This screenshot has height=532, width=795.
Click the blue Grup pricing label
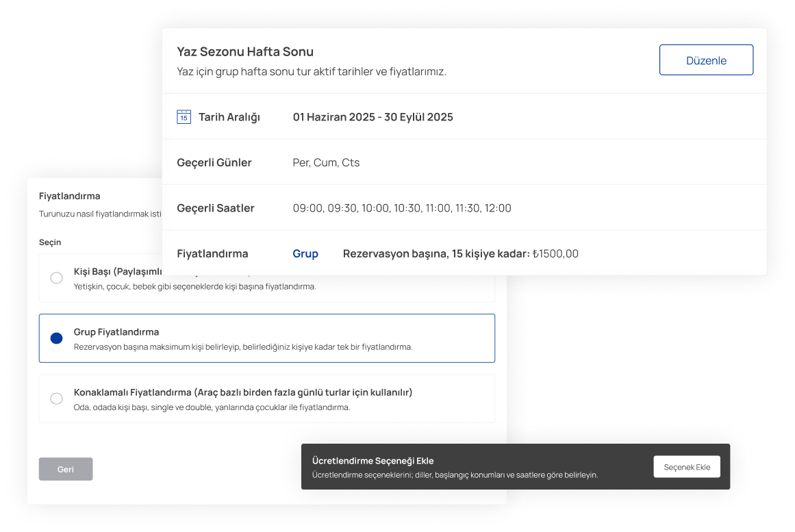click(x=305, y=253)
